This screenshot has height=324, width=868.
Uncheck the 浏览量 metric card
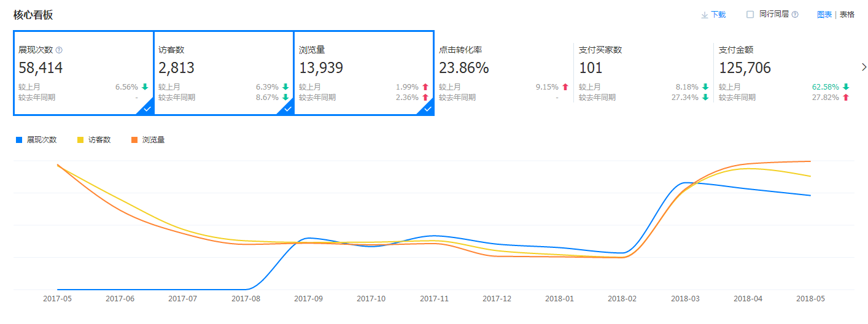(364, 72)
